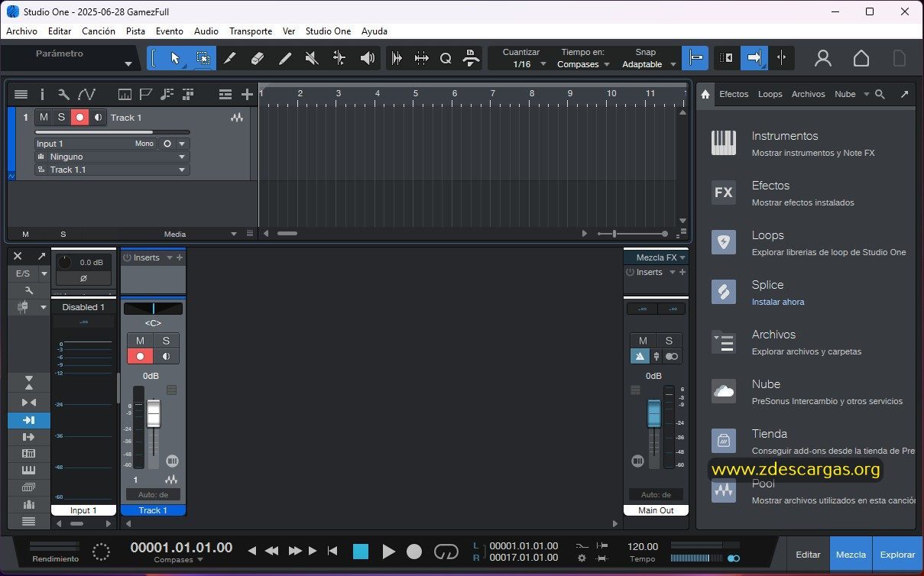Viewport: 924px width, 576px height.
Task: Mute Track 1 channel in mixer
Action: (140, 341)
